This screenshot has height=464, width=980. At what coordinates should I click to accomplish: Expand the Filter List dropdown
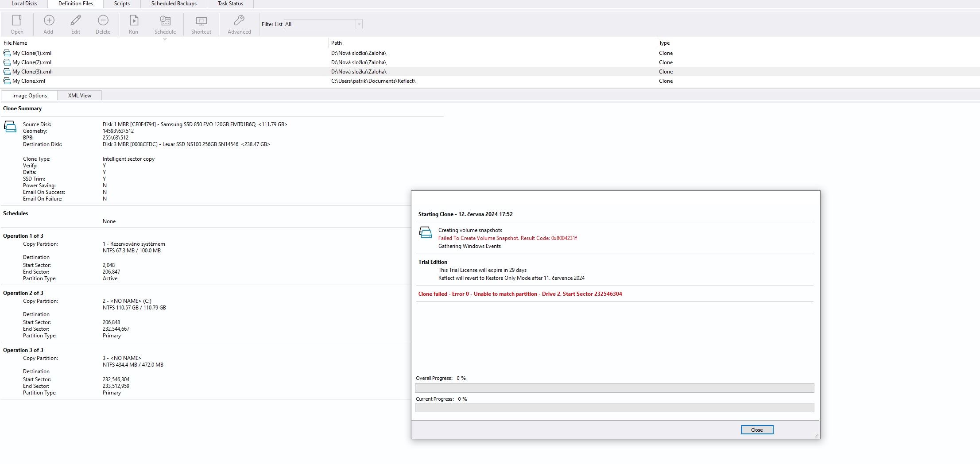coord(359,24)
